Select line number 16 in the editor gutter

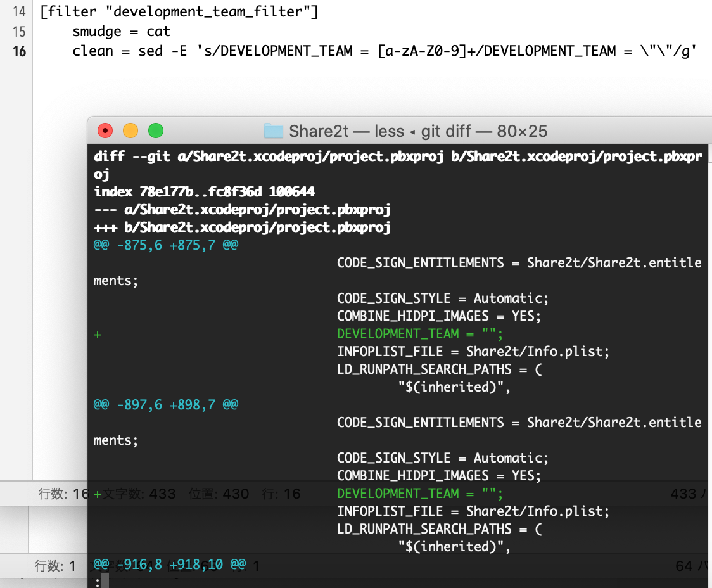tap(19, 51)
